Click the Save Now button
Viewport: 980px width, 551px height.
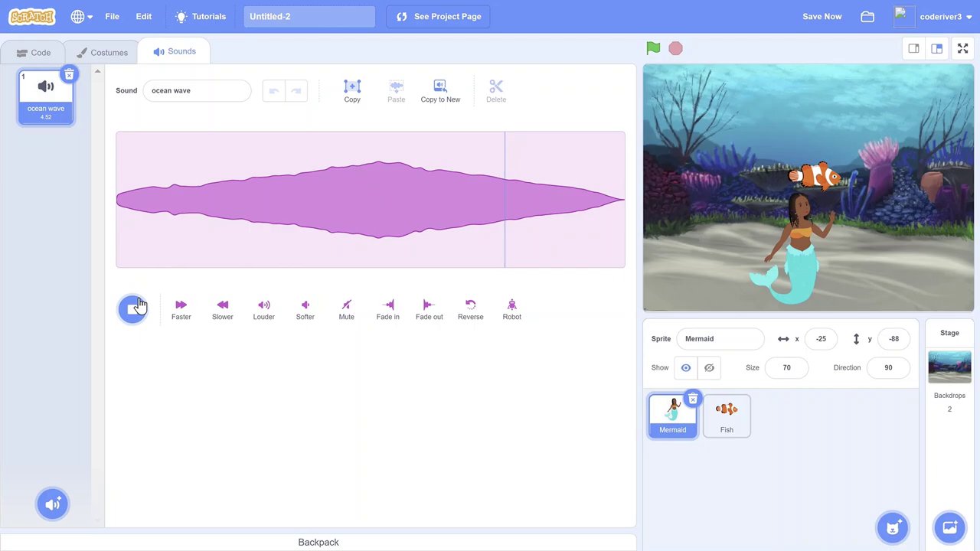coord(822,16)
